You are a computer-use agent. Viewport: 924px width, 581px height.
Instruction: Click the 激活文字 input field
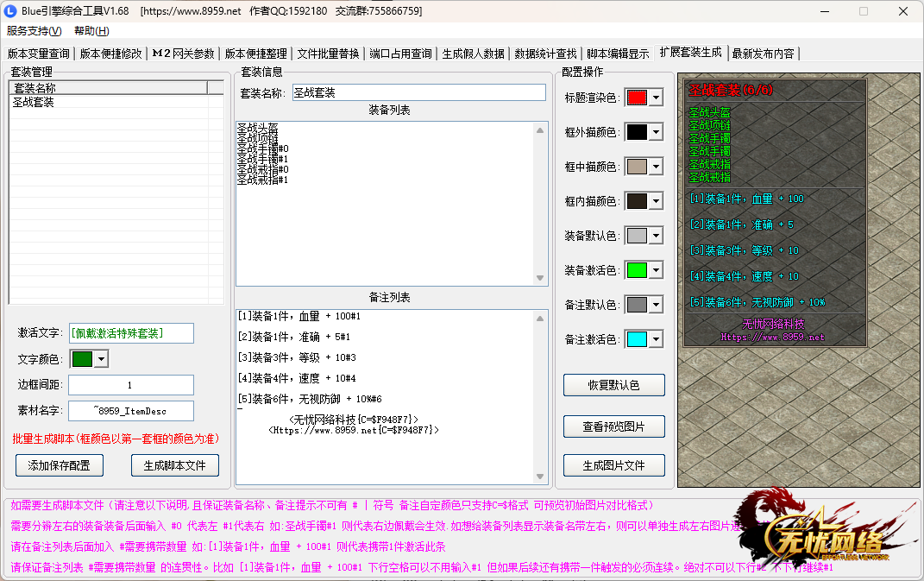tap(131, 333)
